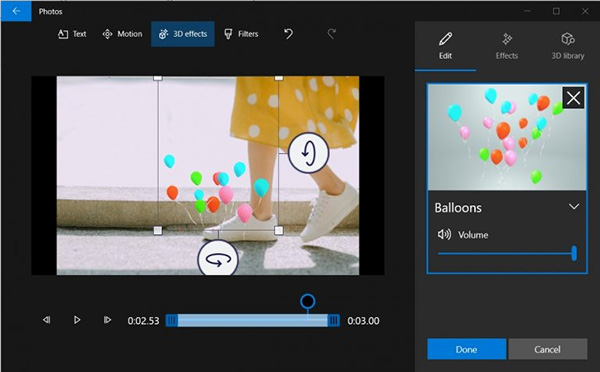Screen dimensions: 600x372
Task: Step to the next frame
Action: pos(108,320)
